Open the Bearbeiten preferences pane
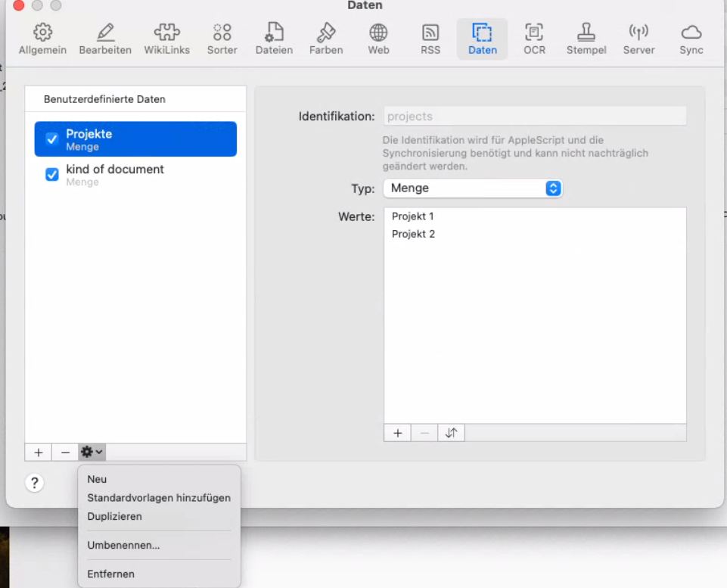This screenshot has height=588, width=727. [105, 39]
